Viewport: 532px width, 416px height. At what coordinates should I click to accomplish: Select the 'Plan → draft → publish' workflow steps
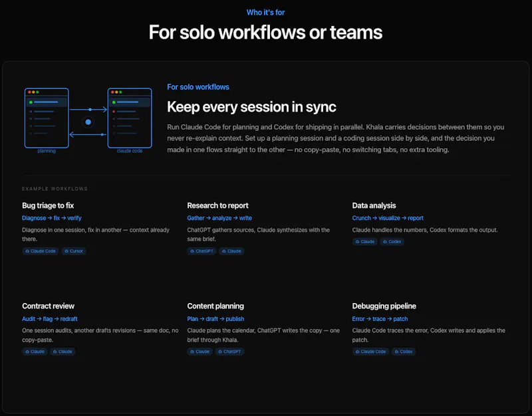tap(215, 319)
